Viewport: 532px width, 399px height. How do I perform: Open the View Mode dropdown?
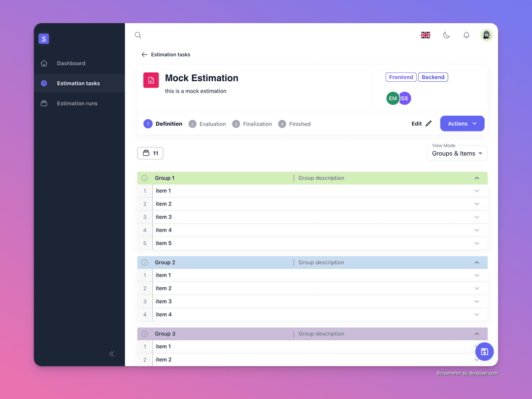(457, 153)
